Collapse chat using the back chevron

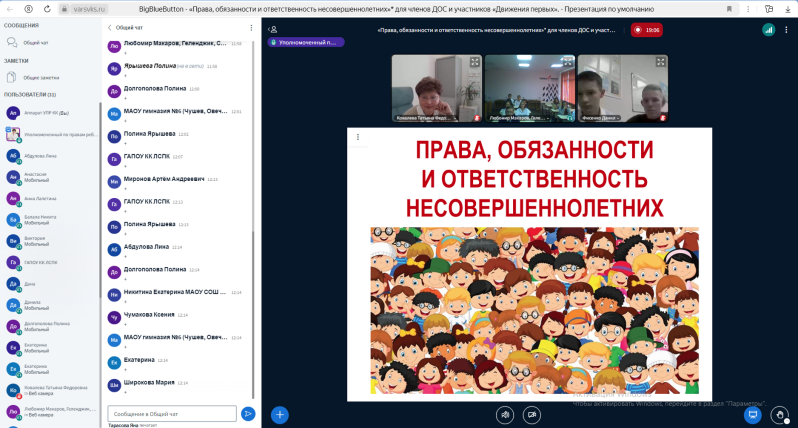click(x=109, y=28)
